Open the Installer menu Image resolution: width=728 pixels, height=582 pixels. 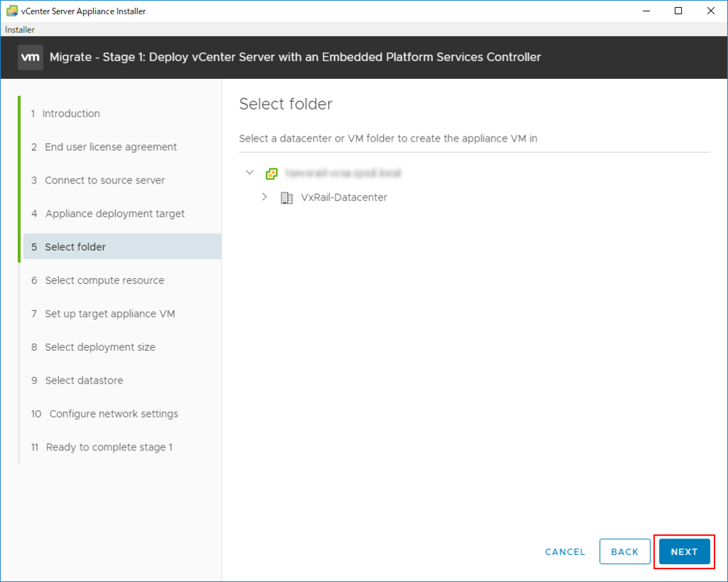click(x=19, y=30)
